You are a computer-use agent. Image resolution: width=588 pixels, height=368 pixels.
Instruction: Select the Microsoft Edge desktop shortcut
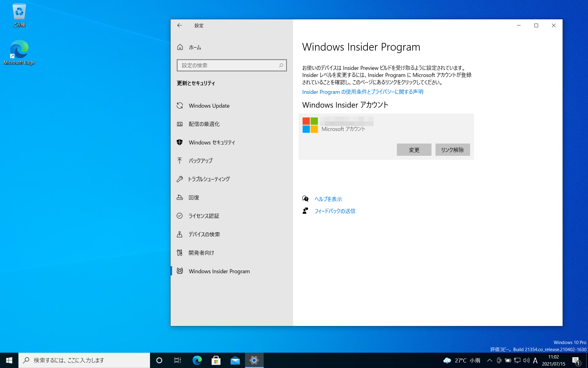[x=19, y=52]
